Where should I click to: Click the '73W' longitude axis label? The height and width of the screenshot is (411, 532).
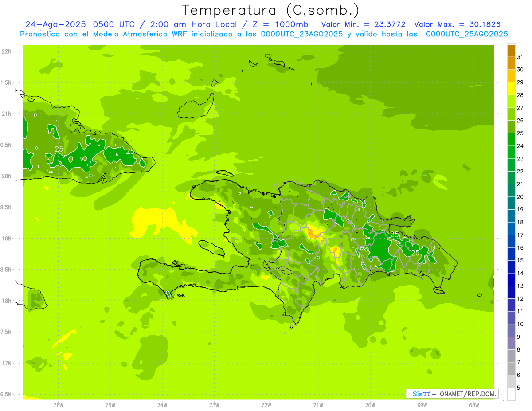coord(214,405)
